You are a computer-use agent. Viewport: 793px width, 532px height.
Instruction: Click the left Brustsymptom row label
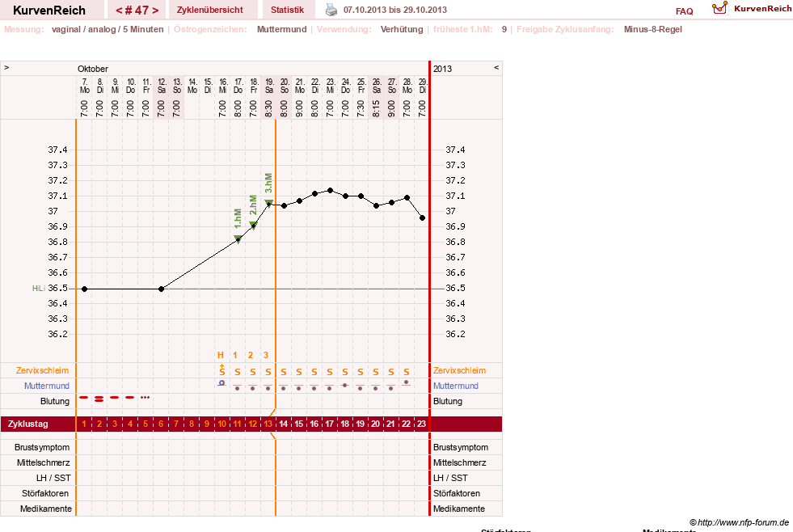coord(42,448)
